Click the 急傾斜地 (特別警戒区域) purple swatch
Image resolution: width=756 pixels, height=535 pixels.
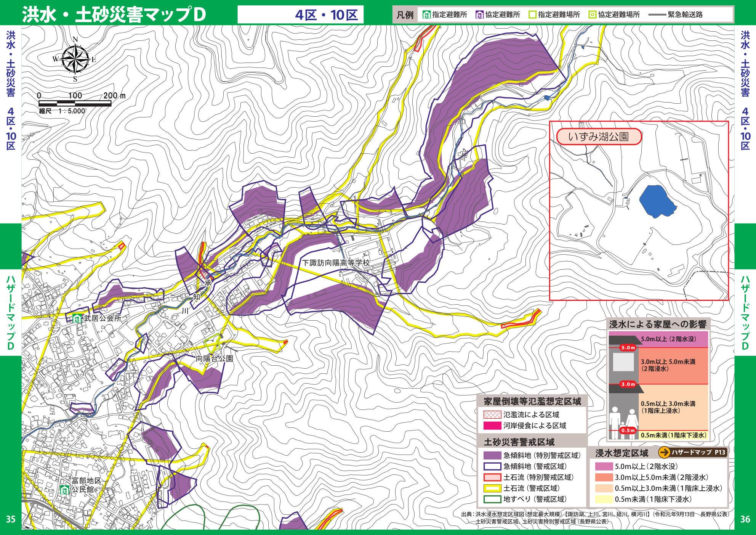pyautogui.click(x=492, y=455)
